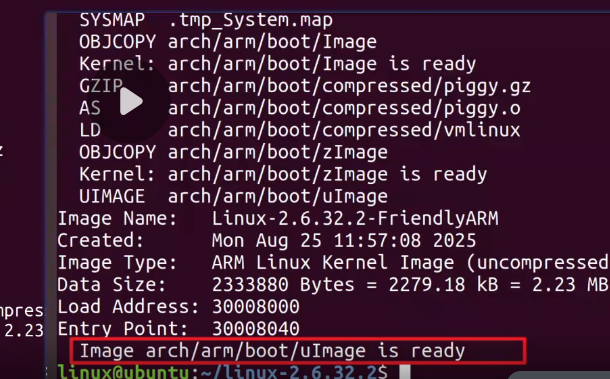Click the 'OBJCOPY arch/arm/boot/zImage' line

coord(233,152)
